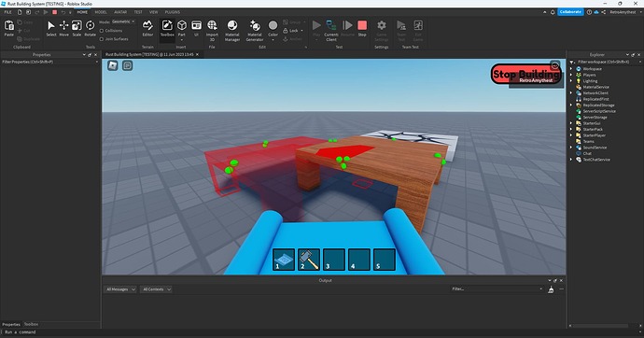Expand the Lighting node

(571, 81)
